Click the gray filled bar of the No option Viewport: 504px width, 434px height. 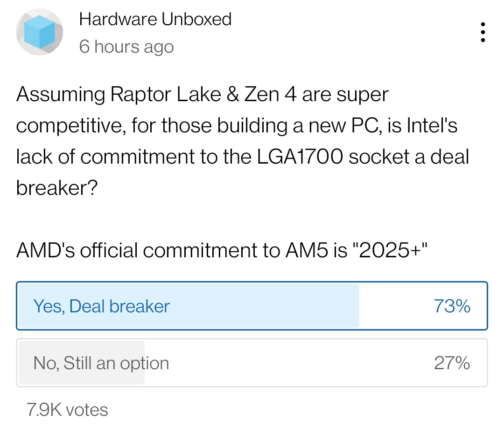pyautogui.click(x=82, y=363)
